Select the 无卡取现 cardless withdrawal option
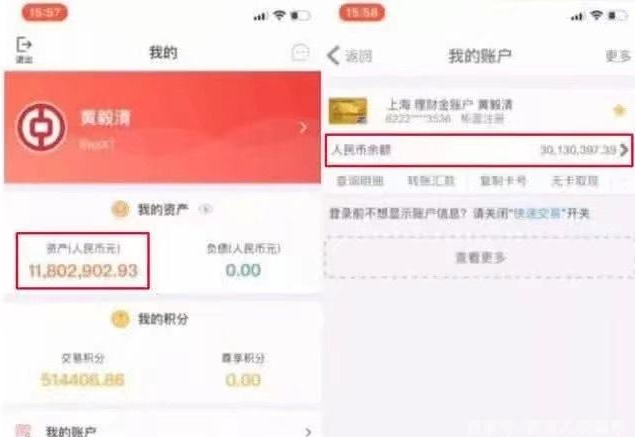Image resolution: width=635 pixels, height=437 pixels. pos(575,181)
